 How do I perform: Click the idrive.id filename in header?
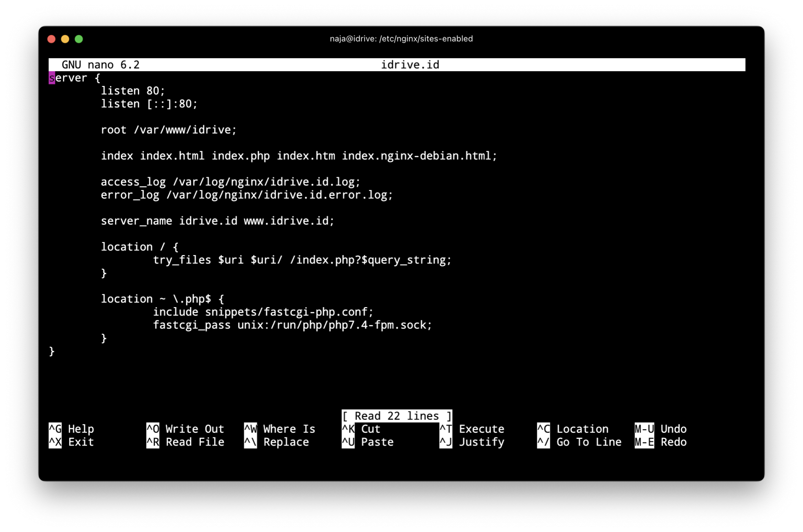coord(410,64)
